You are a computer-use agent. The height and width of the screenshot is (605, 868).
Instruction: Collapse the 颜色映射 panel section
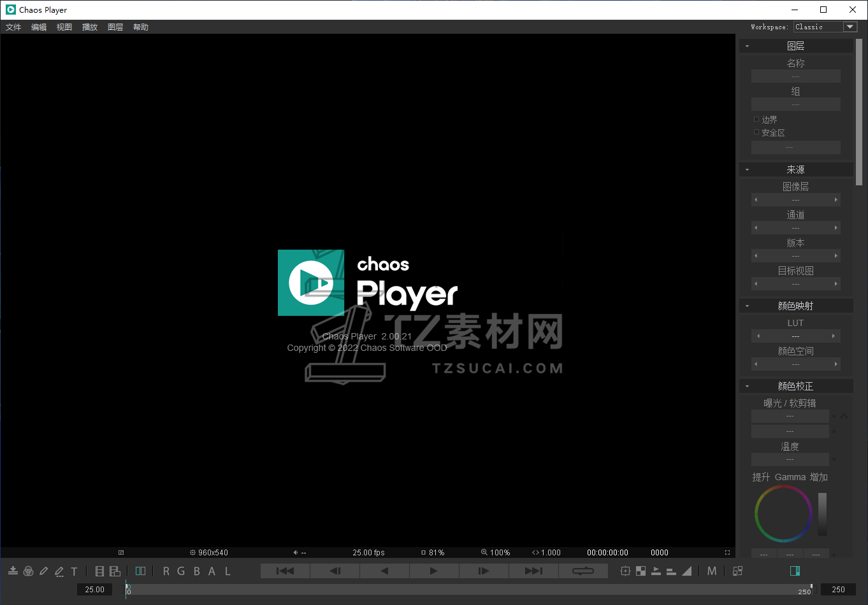tap(747, 306)
